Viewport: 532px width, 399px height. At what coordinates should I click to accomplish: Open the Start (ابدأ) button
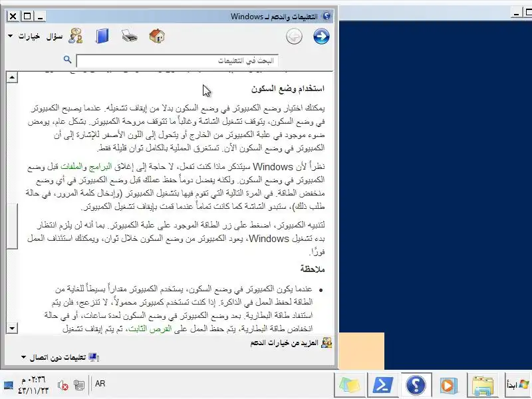[x=518, y=384]
